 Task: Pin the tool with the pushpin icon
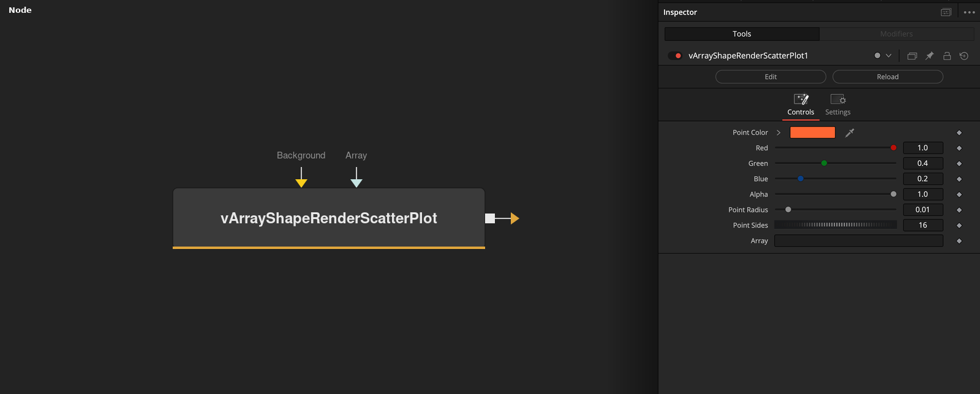tap(929, 56)
